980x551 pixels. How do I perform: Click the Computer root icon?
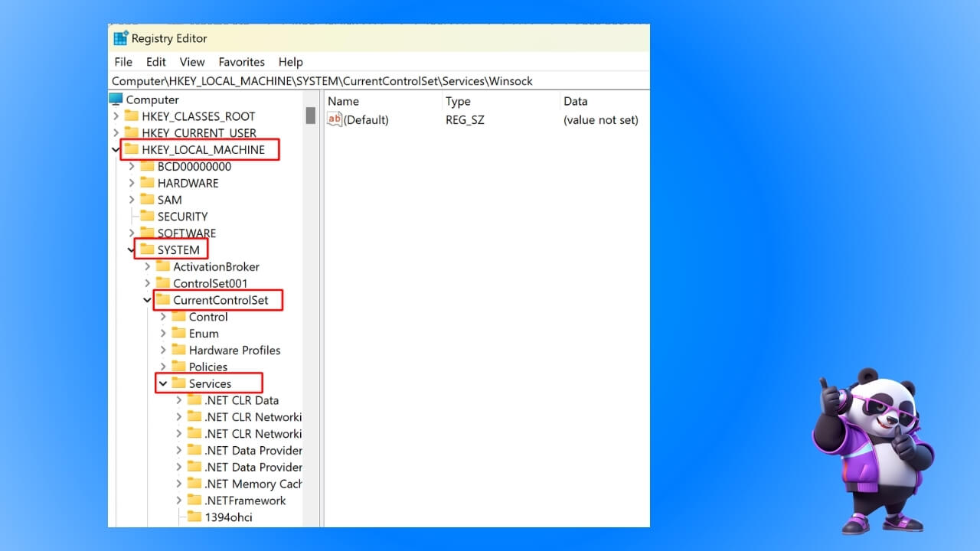pos(116,99)
